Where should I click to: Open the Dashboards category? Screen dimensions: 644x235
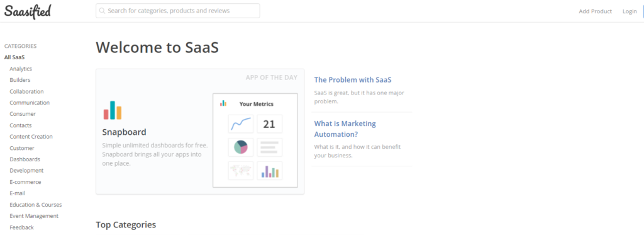25,159
